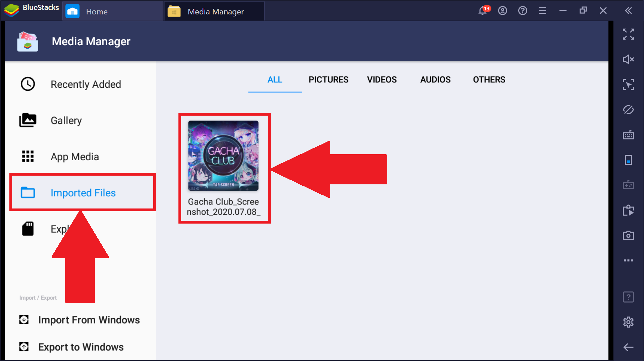Click the SD card Explore icon
This screenshot has width=644, height=361.
[x=28, y=229]
